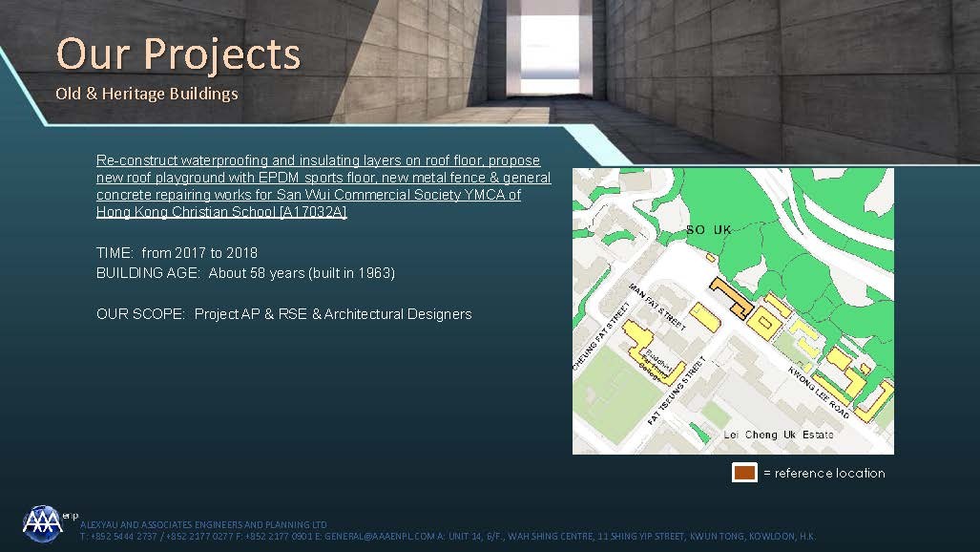Select the 'Man Fat Street' map label
This screenshot has width=980, height=552.
[658, 307]
